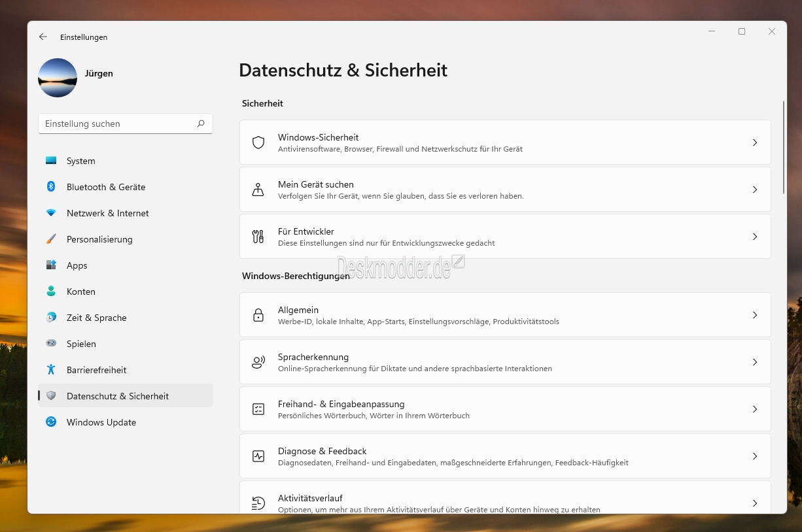Click the Freihand- & Eingabeanpassung icon

click(x=258, y=409)
